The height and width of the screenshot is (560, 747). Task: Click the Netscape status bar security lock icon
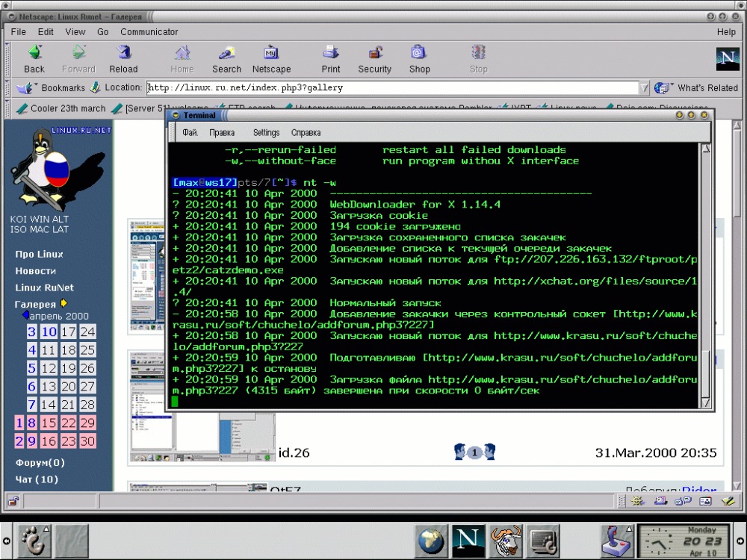(13, 501)
